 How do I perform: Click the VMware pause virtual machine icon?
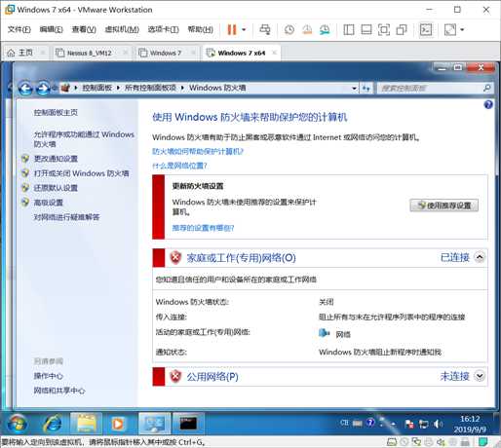coord(232,30)
